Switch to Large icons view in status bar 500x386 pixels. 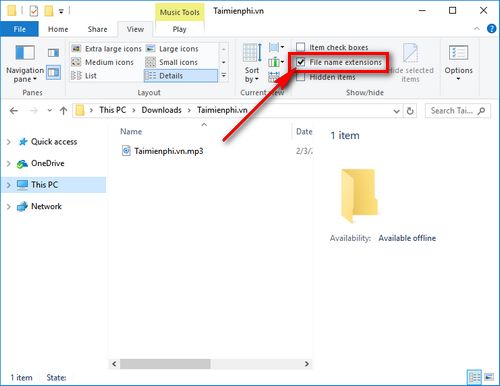coord(489,377)
